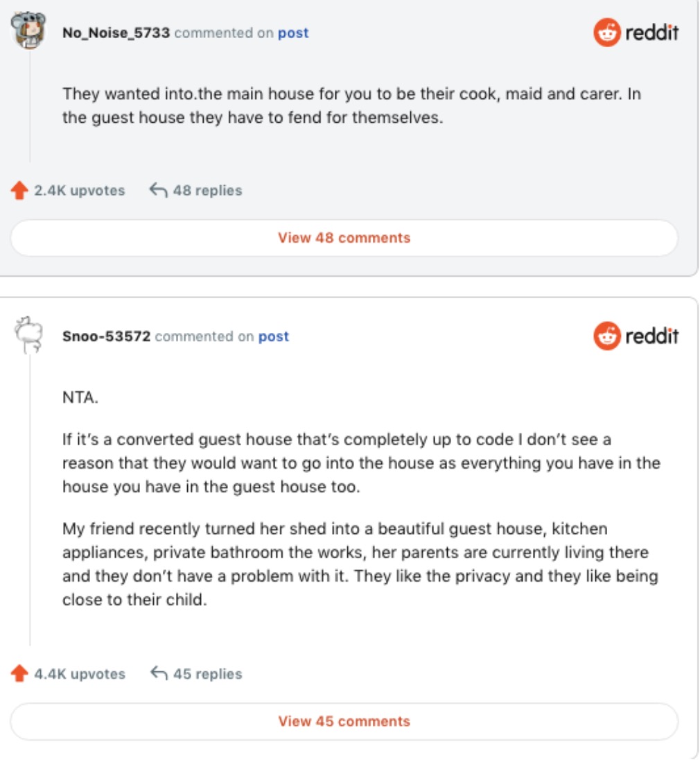Click Snoo-53572's avatar image
The height and width of the screenshot is (767, 700).
click(x=29, y=334)
